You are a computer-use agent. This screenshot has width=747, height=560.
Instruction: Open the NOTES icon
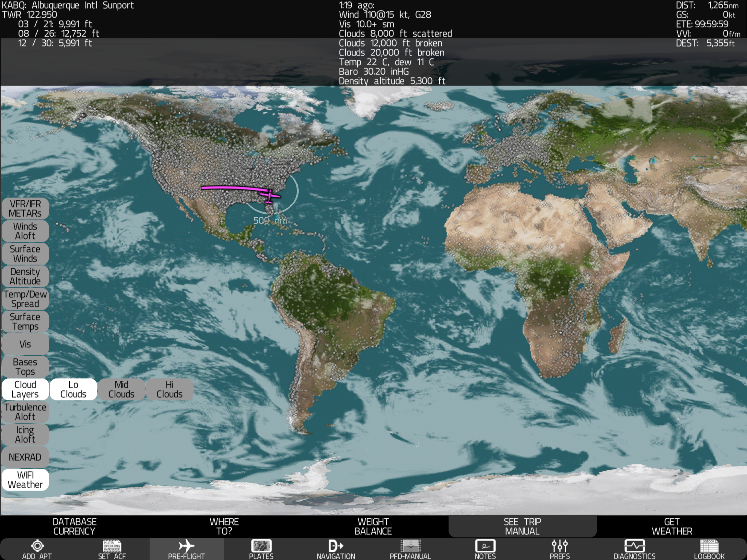click(x=485, y=546)
